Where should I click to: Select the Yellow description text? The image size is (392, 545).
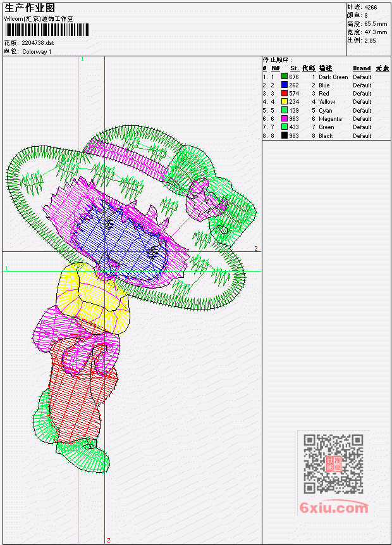[x=327, y=102]
